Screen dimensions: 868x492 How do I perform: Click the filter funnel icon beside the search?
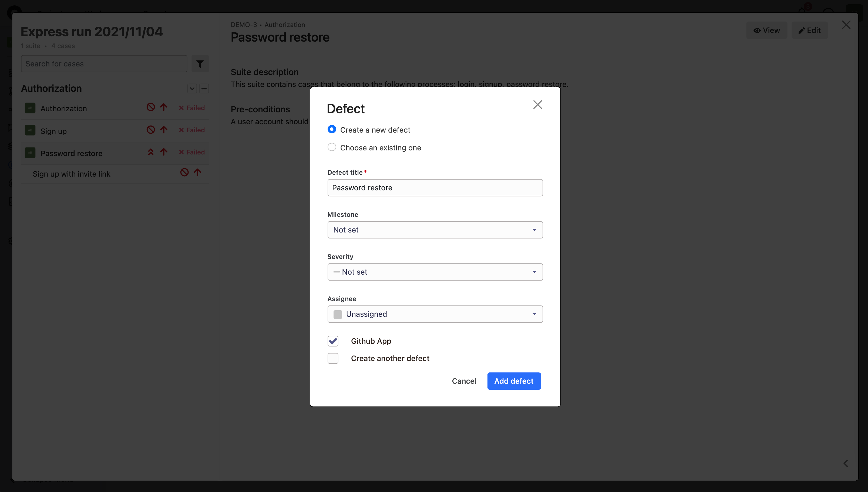click(200, 63)
